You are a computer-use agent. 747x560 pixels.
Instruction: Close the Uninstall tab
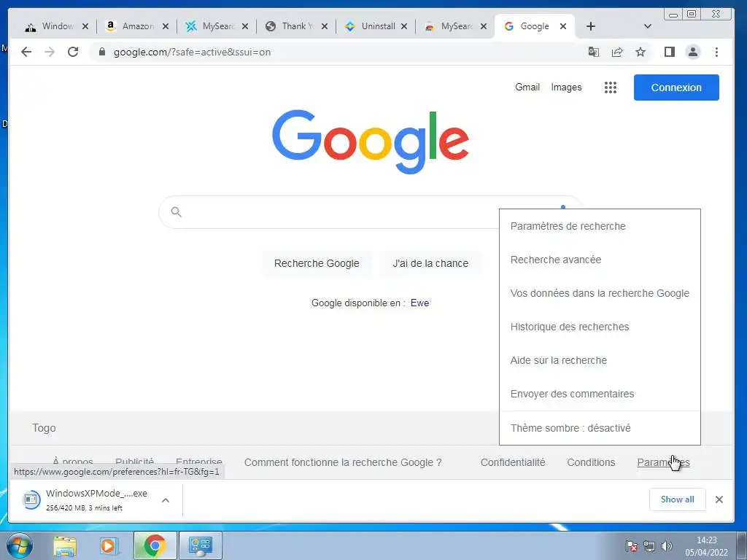click(404, 26)
